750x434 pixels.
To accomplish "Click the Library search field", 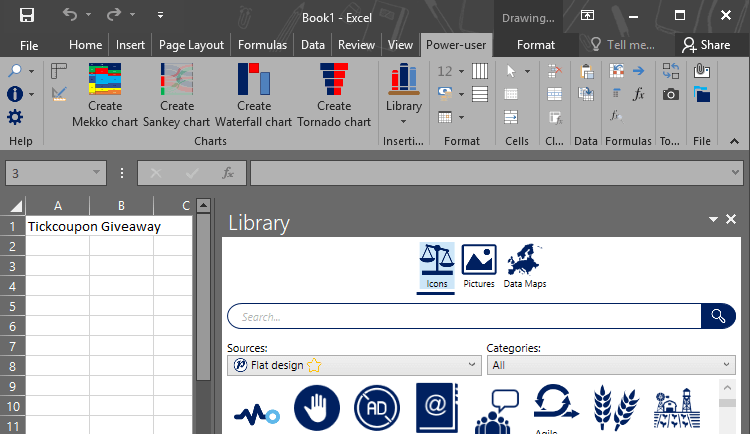I will [464, 316].
